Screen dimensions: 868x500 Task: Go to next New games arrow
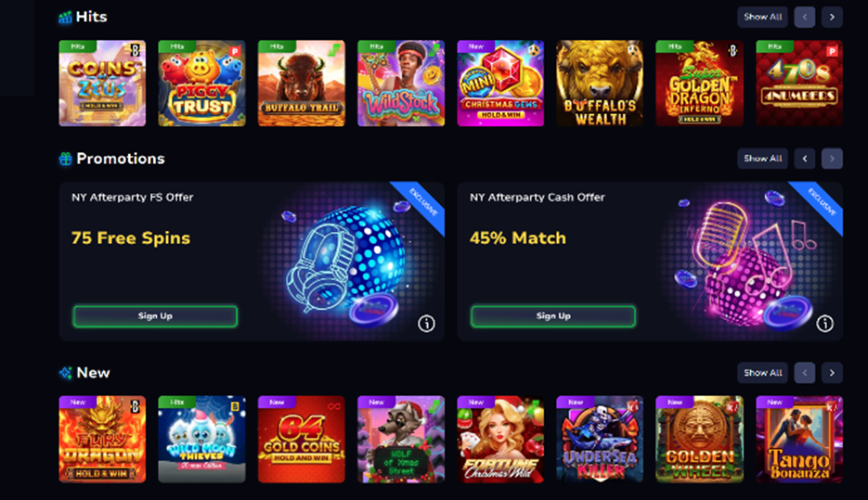click(832, 373)
